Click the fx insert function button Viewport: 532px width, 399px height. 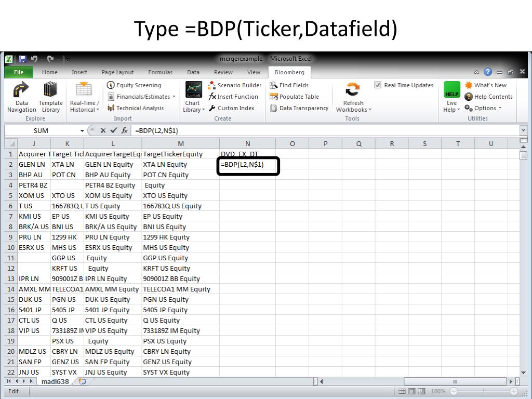pyautogui.click(x=125, y=130)
